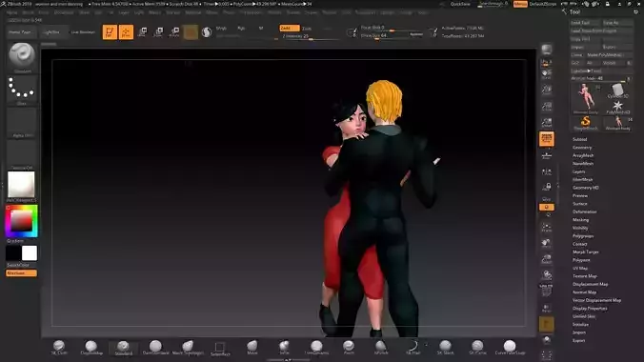Select the SK_Cloth brush
This screenshot has width=644, height=362.
click(x=59, y=348)
